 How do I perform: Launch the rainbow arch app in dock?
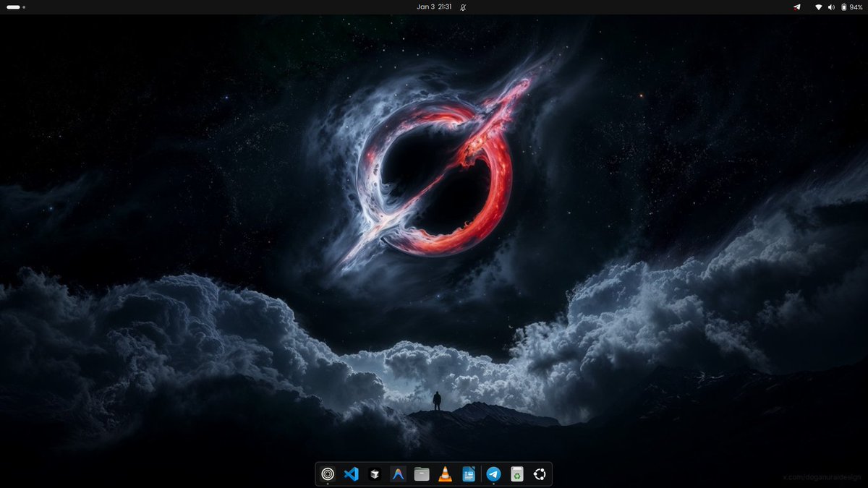pos(398,474)
